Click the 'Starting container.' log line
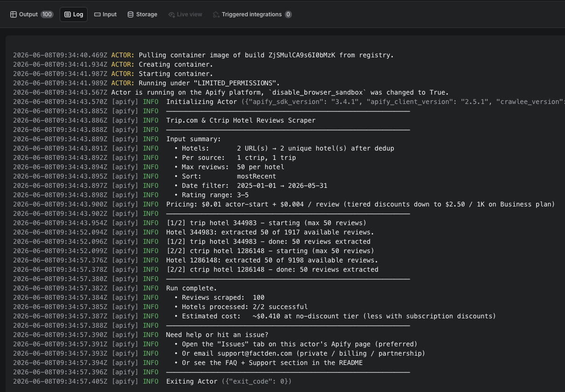This screenshot has width=565, height=392. (x=113, y=74)
